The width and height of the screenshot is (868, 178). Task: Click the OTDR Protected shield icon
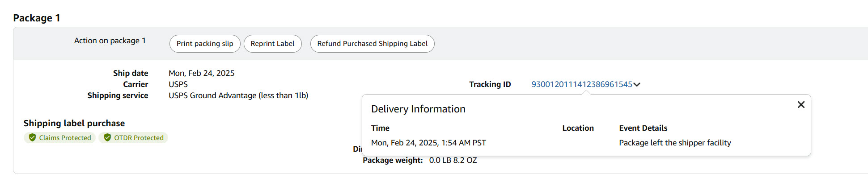pos(107,137)
